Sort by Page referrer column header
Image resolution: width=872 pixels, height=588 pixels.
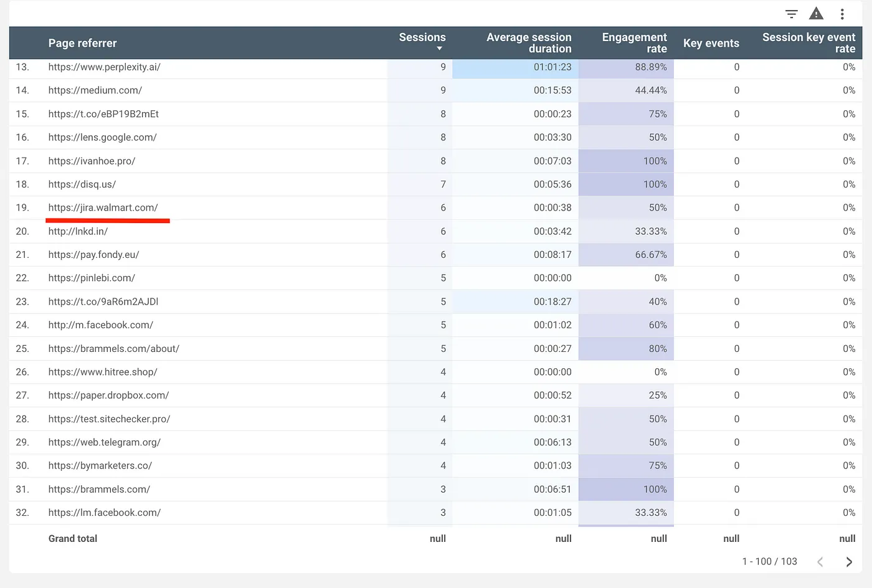(82, 43)
